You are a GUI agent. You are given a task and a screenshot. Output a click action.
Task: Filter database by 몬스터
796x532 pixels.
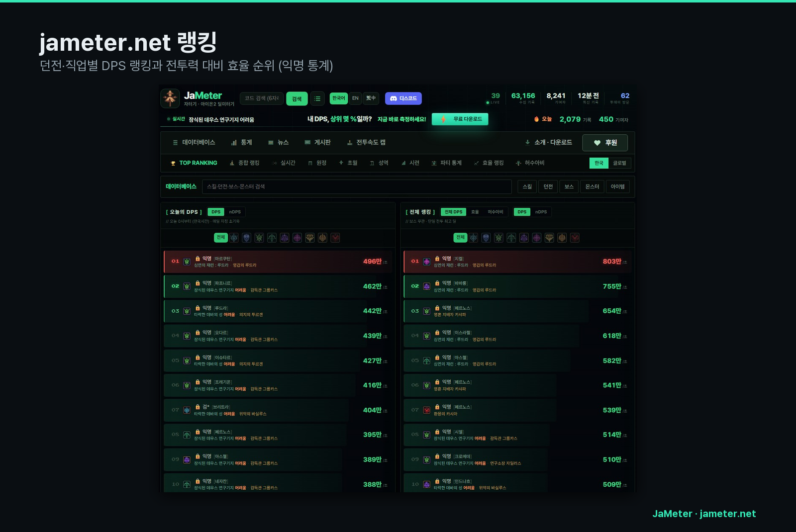pyautogui.click(x=593, y=186)
